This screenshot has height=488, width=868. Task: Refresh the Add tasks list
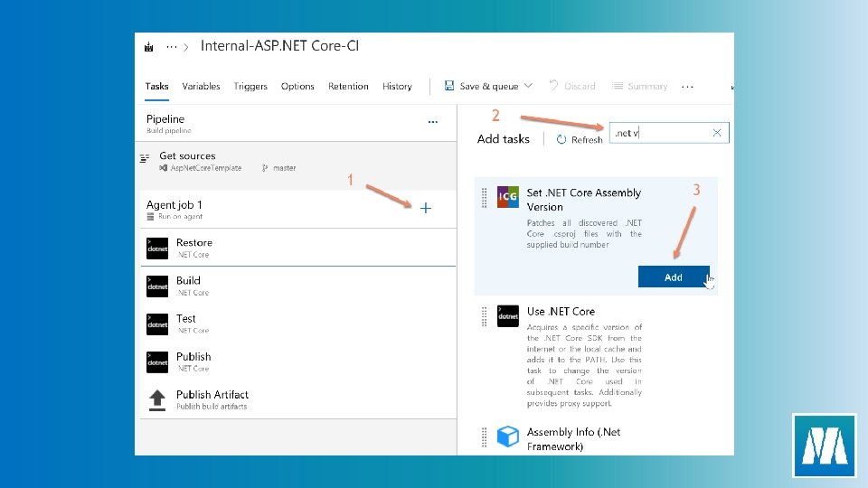pyautogui.click(x=579, y=139)
